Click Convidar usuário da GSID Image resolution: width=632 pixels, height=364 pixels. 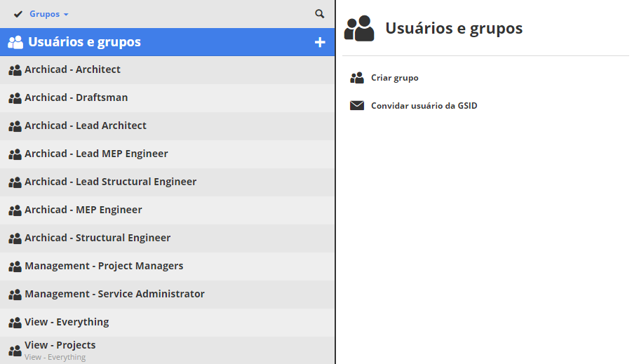pyautogui.click(x=424, y=106)
